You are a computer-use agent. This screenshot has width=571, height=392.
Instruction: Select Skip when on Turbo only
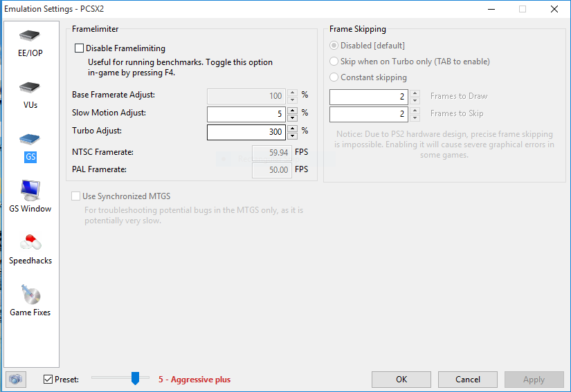point(334,62)
